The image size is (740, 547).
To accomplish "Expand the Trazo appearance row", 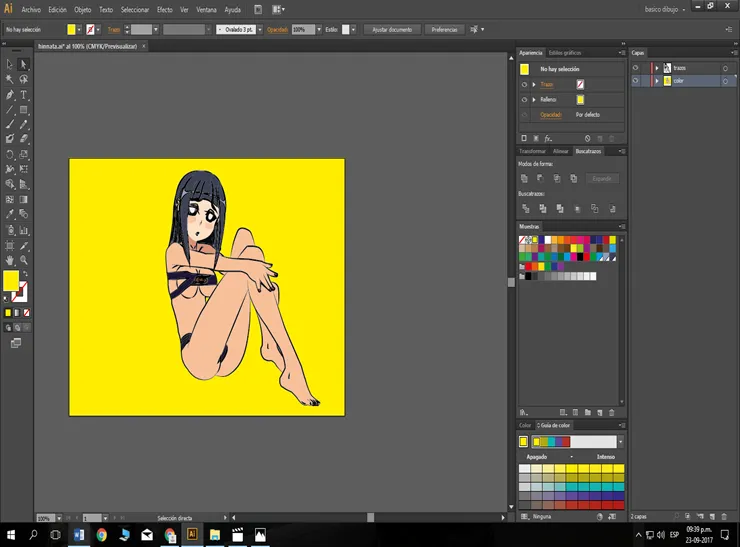I will pos(534,84).
